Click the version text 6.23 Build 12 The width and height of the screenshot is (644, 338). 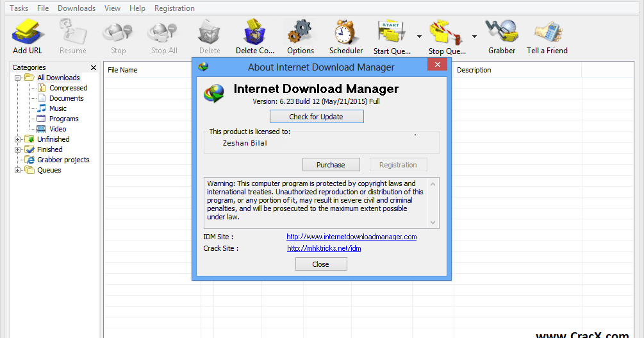pos(317,101)
